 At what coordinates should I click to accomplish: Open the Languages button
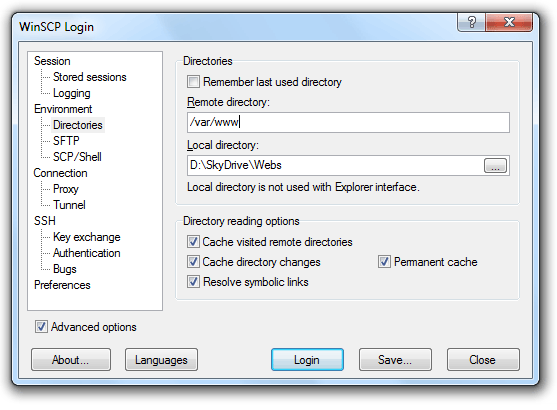pyautogui.click(x=161, y=360)
